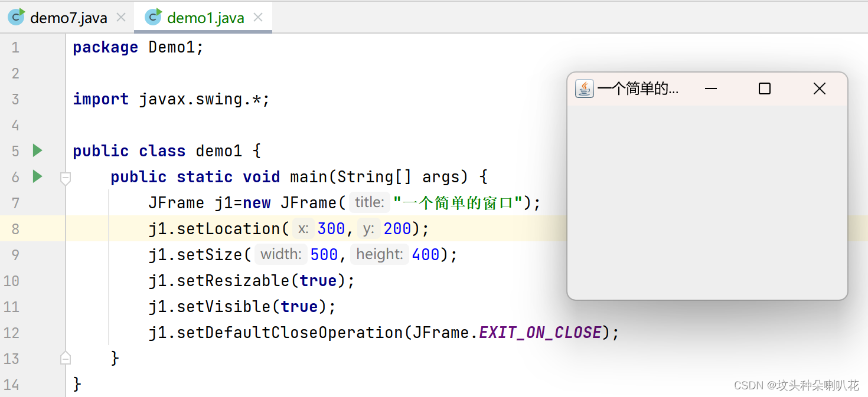Run class demo1 from line 5 gutter

37,150
